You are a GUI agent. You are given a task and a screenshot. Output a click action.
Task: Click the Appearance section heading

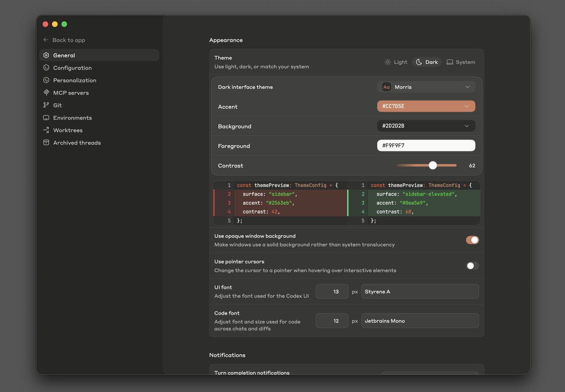tap(226, 40)
